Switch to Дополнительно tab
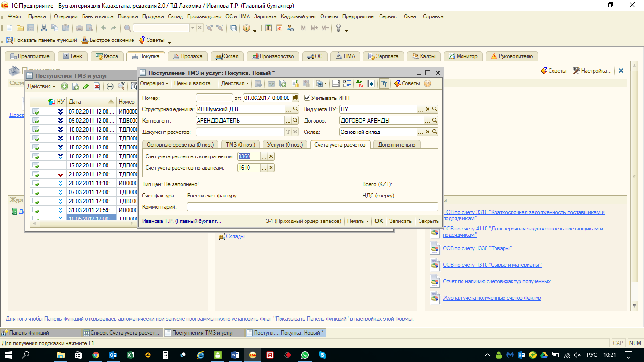Screen dimensions: 644x362 tap(396, 145)
